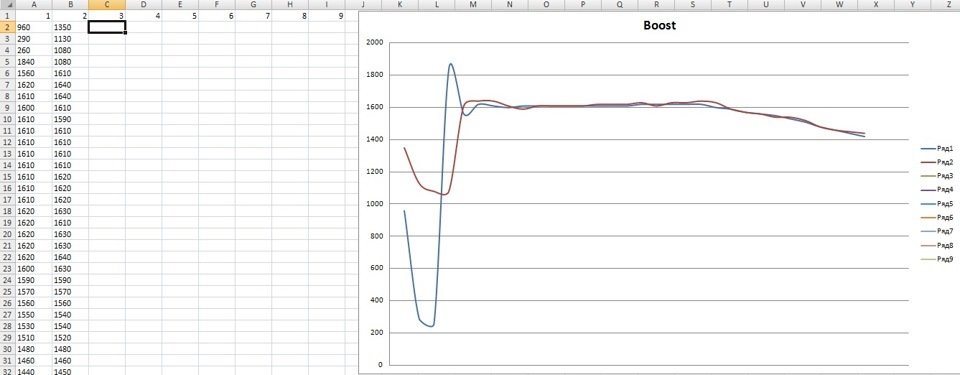Select column C header
960x375 pixels.
click(x=107, y=4)
